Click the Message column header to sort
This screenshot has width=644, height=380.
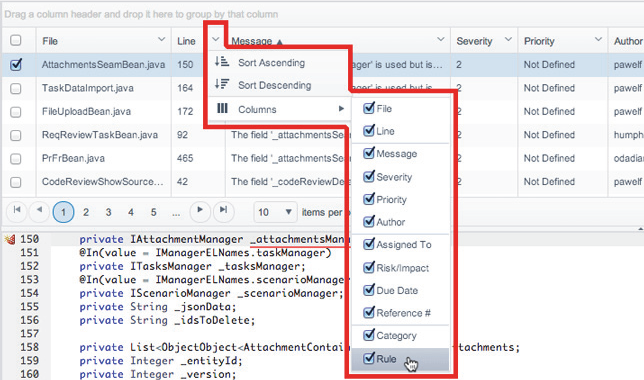tap(252, 41)
